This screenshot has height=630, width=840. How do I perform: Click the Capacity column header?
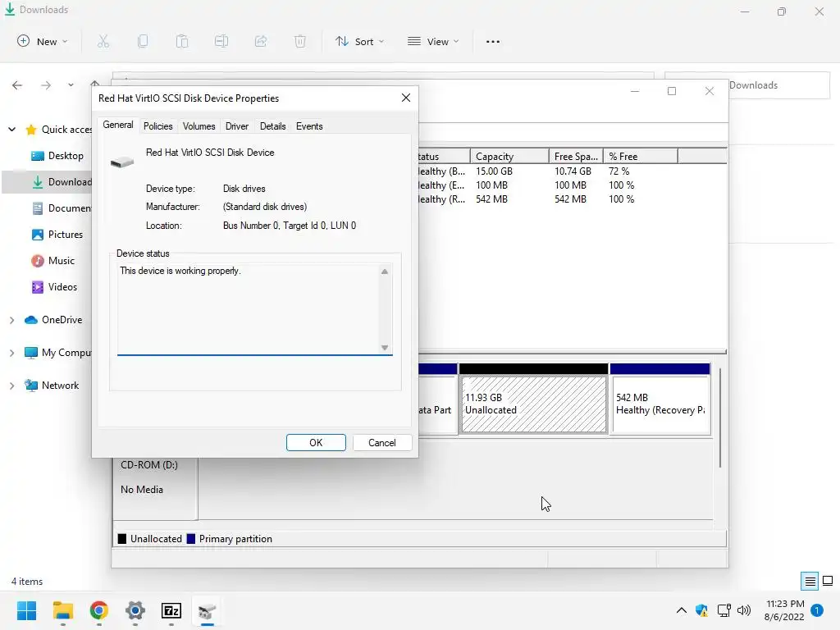point(509,157)
